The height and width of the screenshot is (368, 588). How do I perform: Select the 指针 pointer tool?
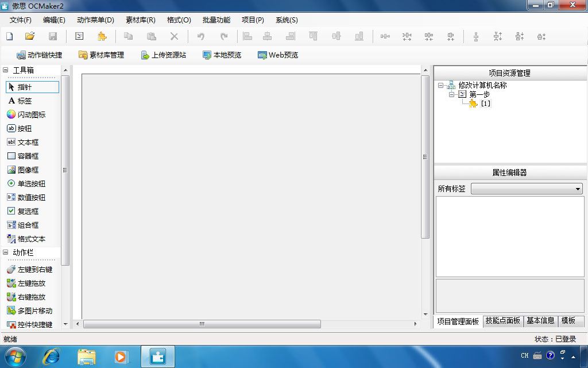[x=32, y=87]
